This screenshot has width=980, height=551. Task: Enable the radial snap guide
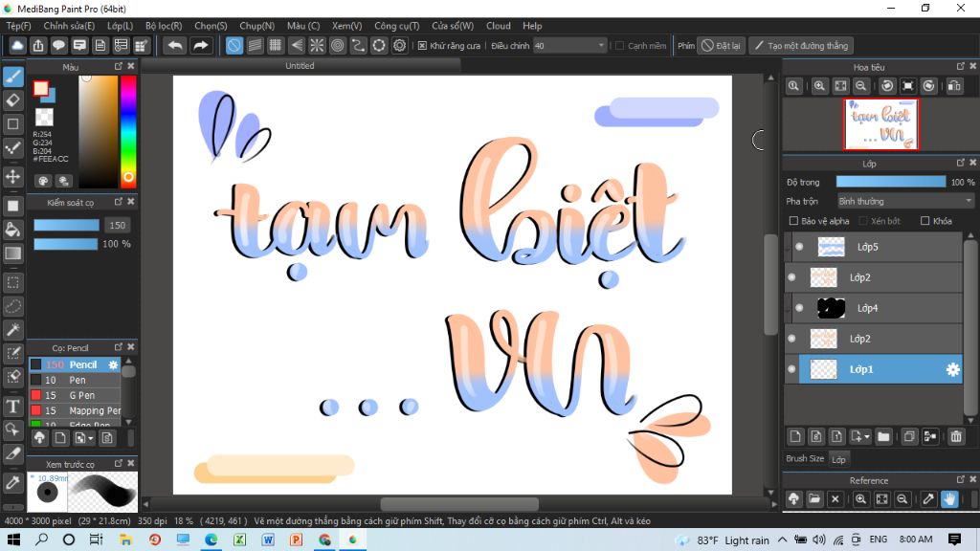point(317,46)
